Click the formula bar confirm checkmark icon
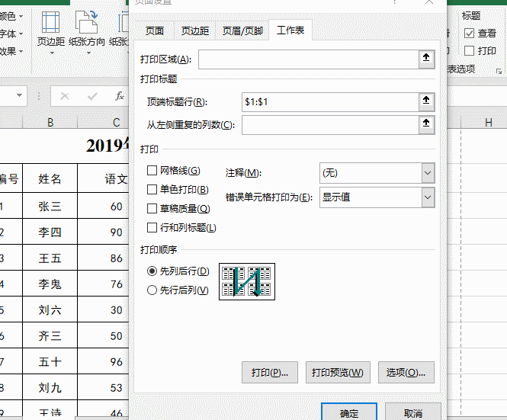Image resolution: width=507 pixels, height=420 pixels. click(92, 96)
